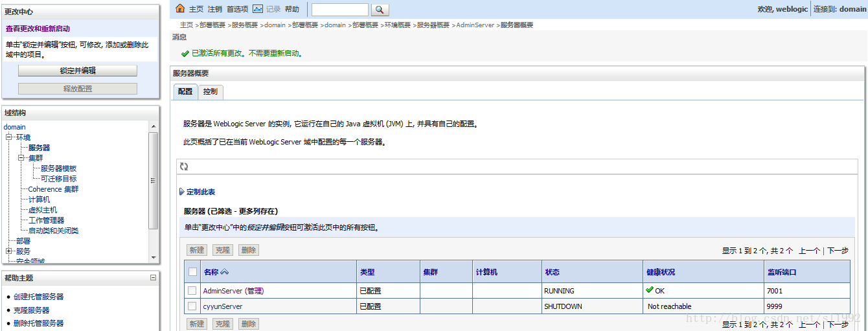
Task: Switch to the 配置 tab
Action: pos(185,91)
